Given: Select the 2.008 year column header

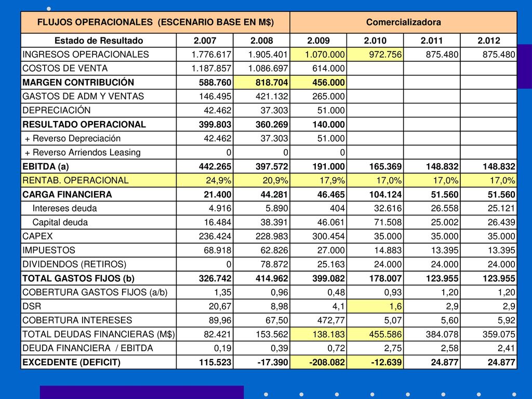Looking at the screenshot, I should pos(262,41).
